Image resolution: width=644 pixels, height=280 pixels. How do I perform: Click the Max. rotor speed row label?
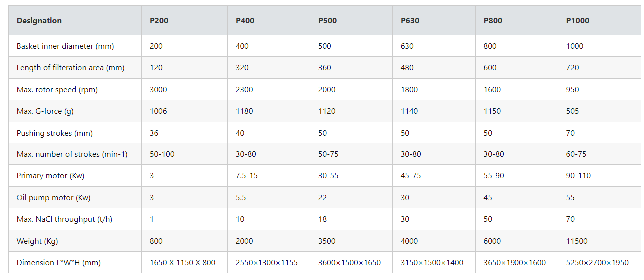pos(57,90)
